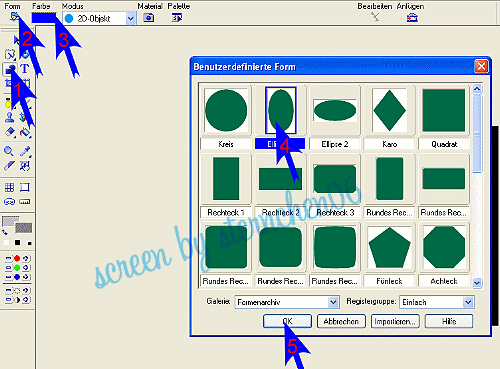Image resolution: width=500 pixels, height=369 pixels.
Task: Select the Quadrat square shape thumbnail
Action: pos(444,110)
